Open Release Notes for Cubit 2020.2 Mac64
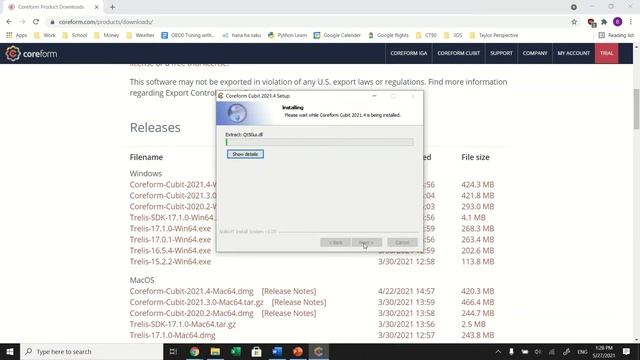The width and height of the screenshot is (640, 360). point(289,313)
